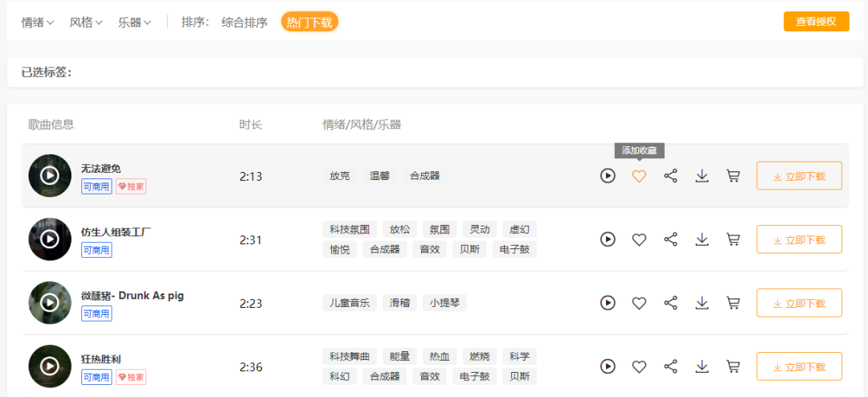
Task: Share the song 狂热胜利
Action: tap(670, 366)
